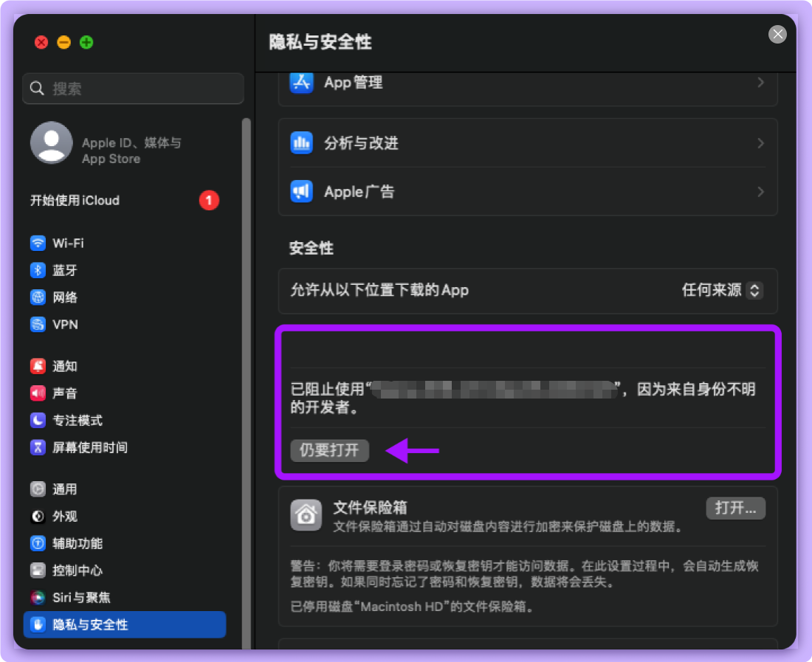Click the 允许从以下位置下载的App label
812x662 pixels.
click(379, 290)
